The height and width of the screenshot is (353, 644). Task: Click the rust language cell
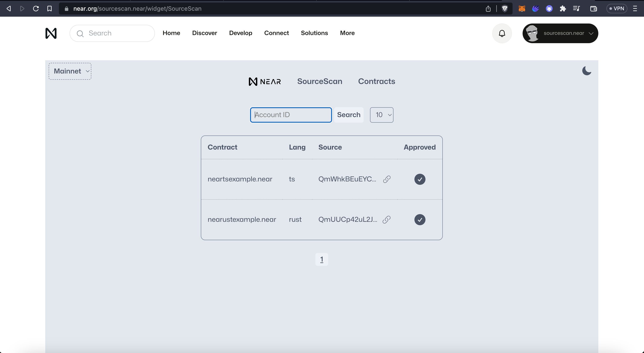pyautogui.click(x=295, y=220)
